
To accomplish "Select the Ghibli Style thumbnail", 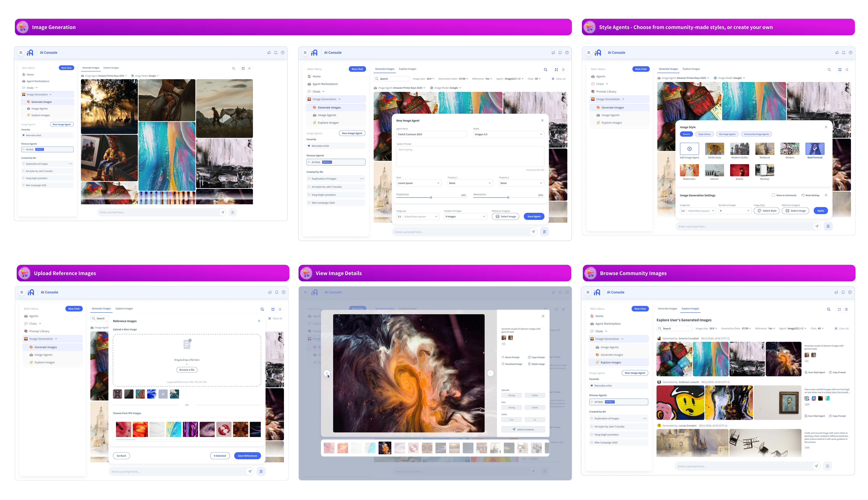I will [714, 149].
